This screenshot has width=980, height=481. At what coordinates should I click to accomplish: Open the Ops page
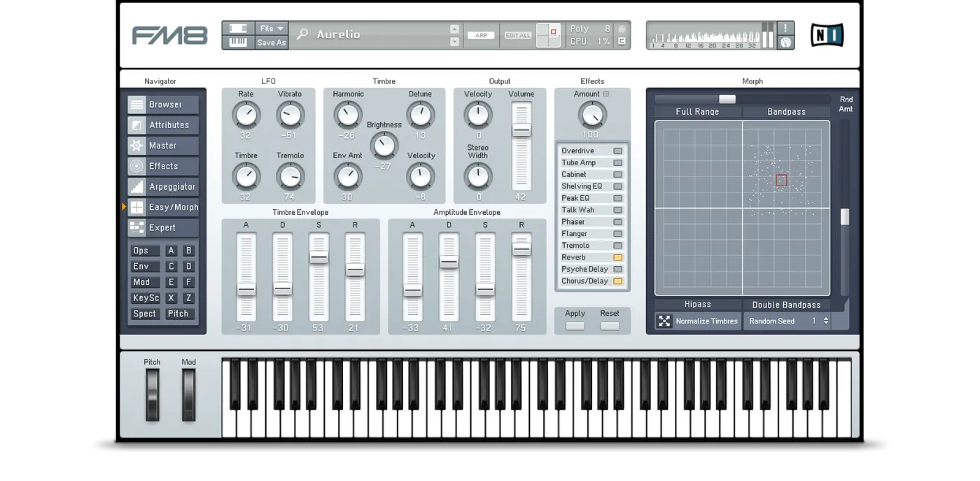click(x=145, y=251)
